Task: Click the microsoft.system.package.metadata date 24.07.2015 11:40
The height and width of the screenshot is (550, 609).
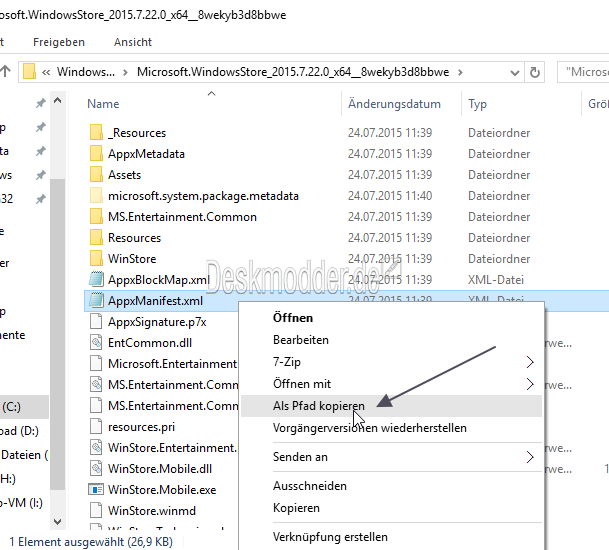Action: click(x=390, y=195)
